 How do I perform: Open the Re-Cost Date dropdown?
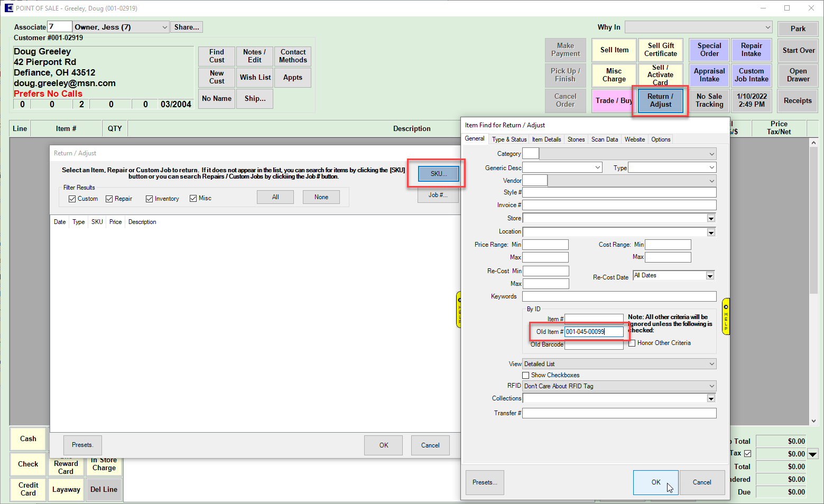point(710,276)
